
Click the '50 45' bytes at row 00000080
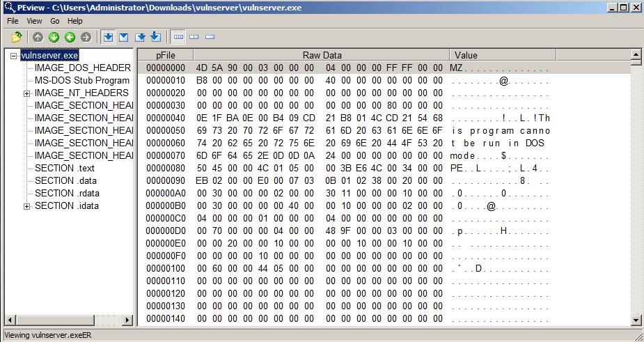(x=210, y=168)
